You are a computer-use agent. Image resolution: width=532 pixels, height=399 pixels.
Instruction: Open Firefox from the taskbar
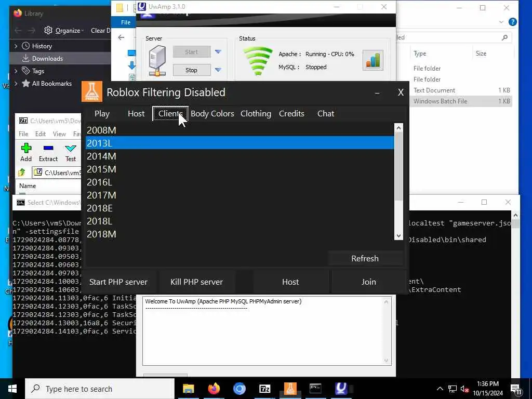click(214, 389)
